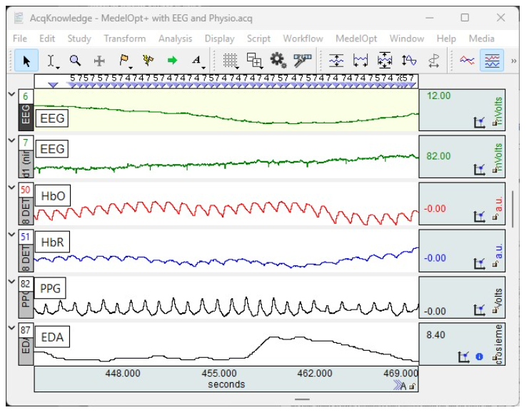Click the green arrow jump-to tool
Image resolution: width=529 pixels, height=420 pixels.
point(172,61)
